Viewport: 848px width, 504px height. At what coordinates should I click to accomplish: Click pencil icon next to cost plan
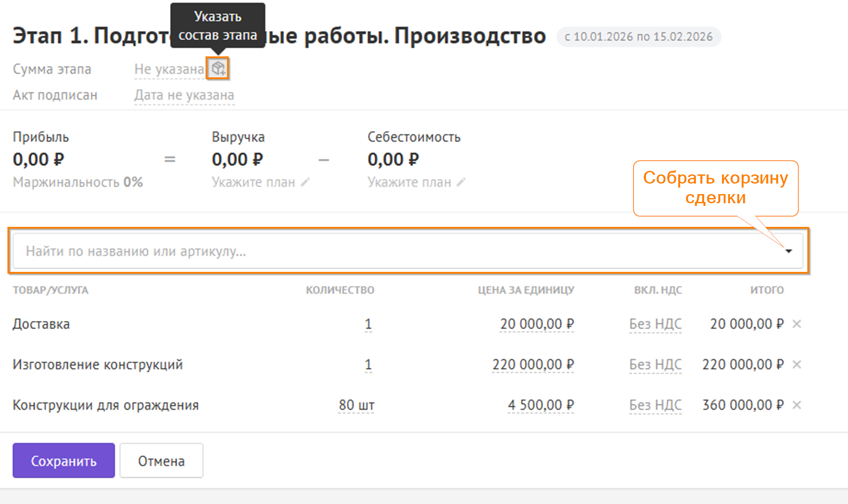(461, 182)
